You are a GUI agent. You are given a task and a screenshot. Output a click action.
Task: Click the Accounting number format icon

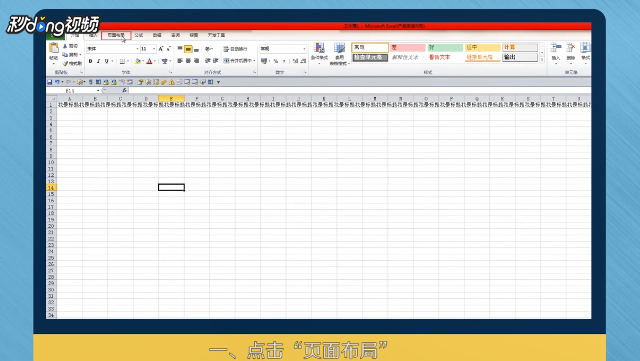tap(264, 61)
